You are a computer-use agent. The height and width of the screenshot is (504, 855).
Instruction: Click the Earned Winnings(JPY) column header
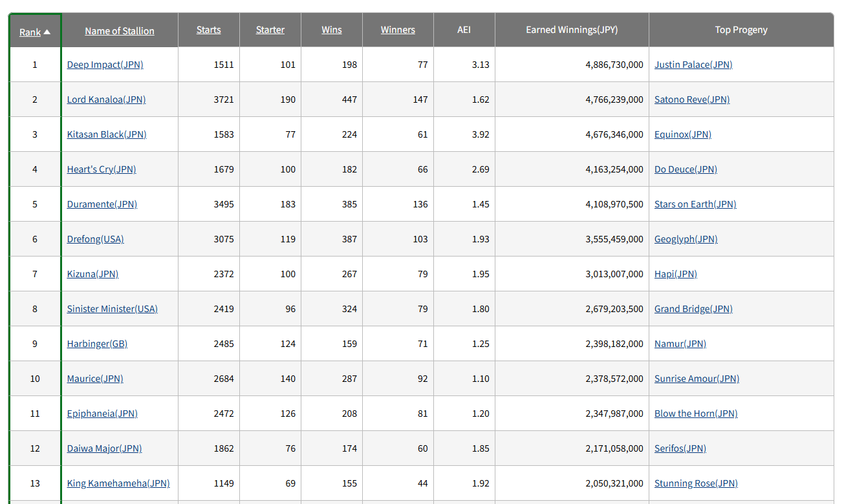click(x=572, y=30)
